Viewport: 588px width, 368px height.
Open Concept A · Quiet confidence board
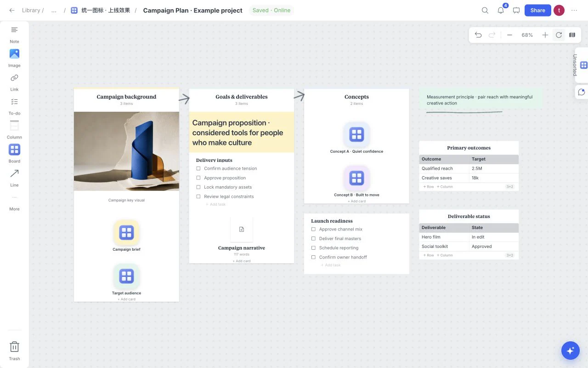(356, 135)
